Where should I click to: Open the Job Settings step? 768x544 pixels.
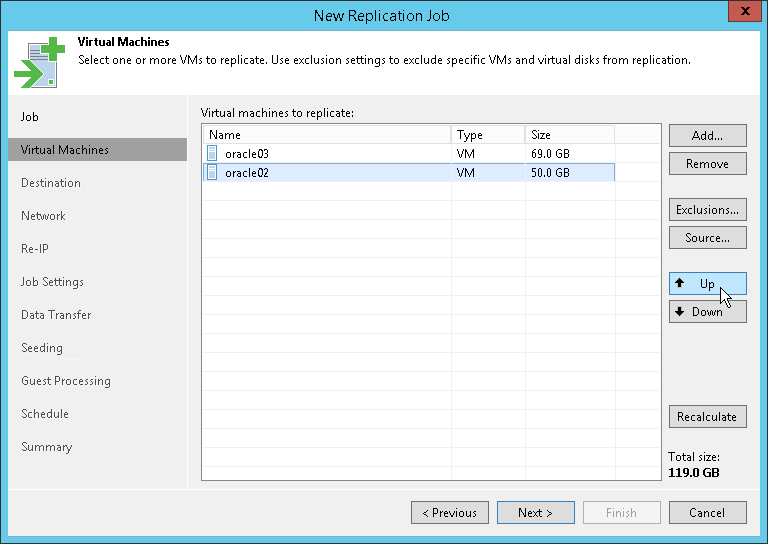52,282
